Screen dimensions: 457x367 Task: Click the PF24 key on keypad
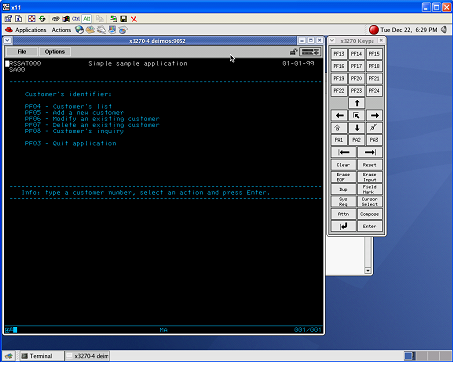[x=374, y=91]
